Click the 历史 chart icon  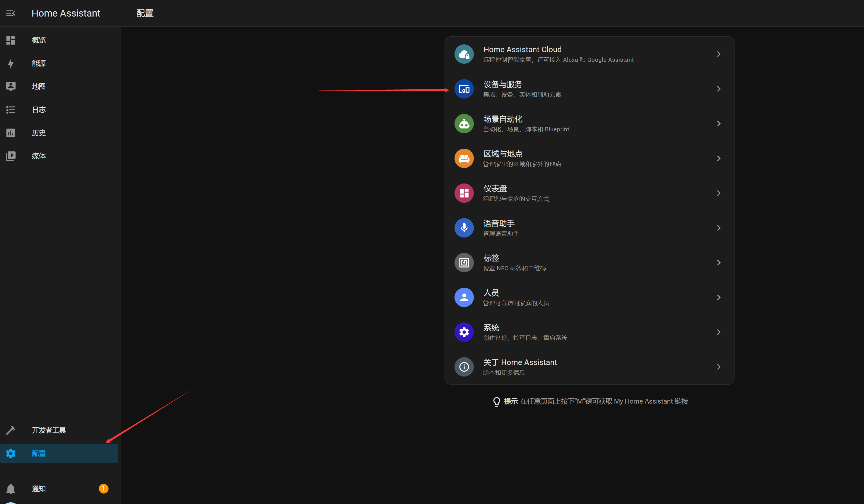coord(10,133)
